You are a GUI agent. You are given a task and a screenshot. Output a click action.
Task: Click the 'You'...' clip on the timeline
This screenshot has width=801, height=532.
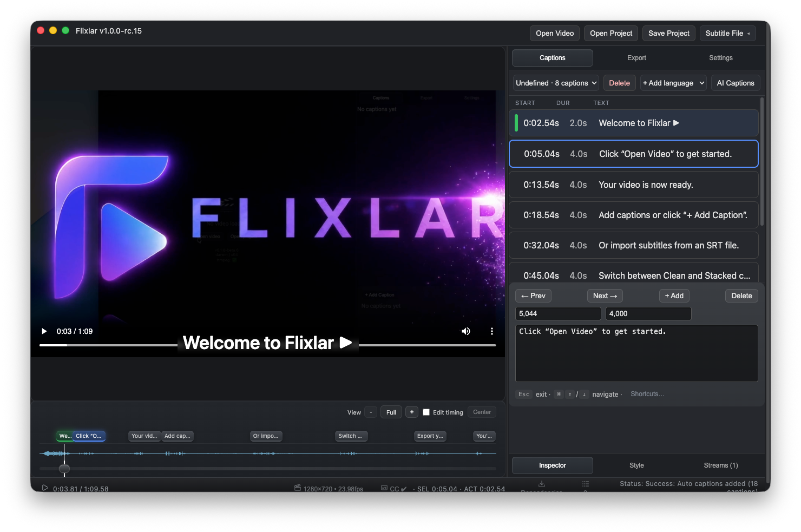pos(484,436)
